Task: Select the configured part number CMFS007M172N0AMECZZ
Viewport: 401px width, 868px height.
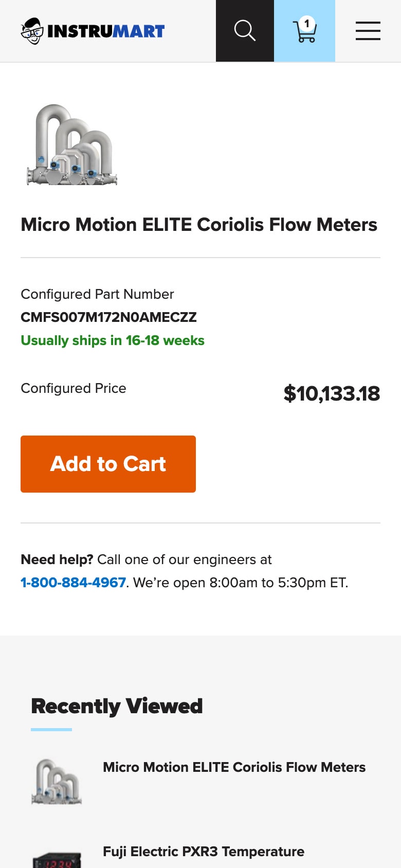Action: pyautogui.click(x=108, y=317)
